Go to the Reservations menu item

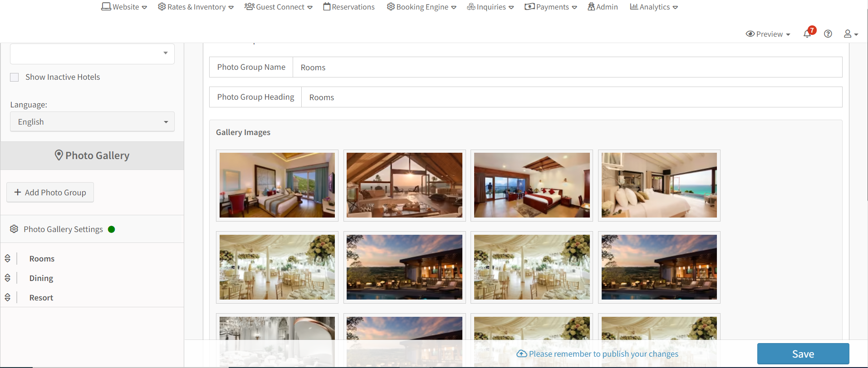coord(349,7)
